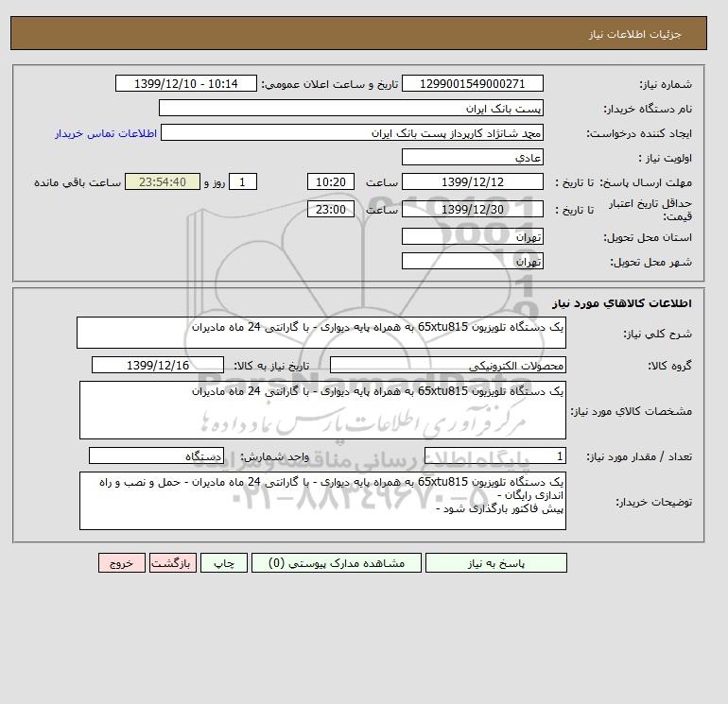
Task: Click the تاریخ نیاز به کالا label
Action: [x=271, y=366]
